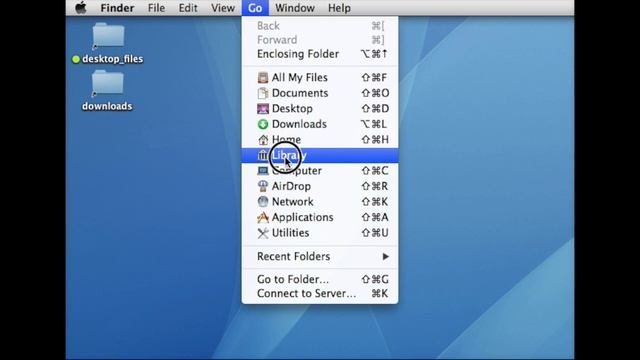Choose Home in the Go menu
Image resolution: width=640 pixels, height=360 pixels.
pyautogui.click(x=320, y=140)
